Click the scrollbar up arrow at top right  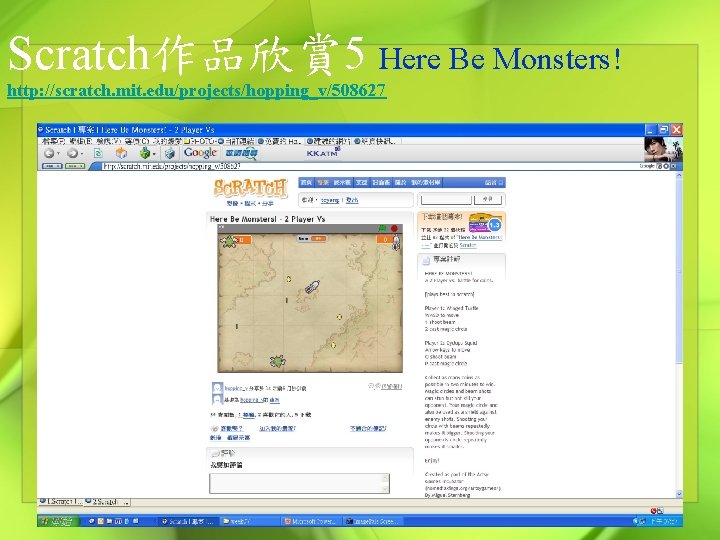tap(679, 176)
